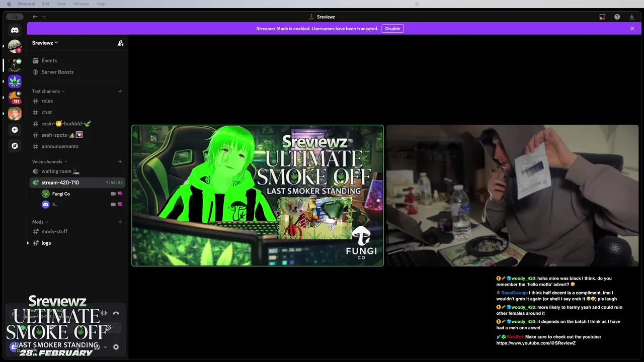Create a channel in the Mods category

click(120, 222)
